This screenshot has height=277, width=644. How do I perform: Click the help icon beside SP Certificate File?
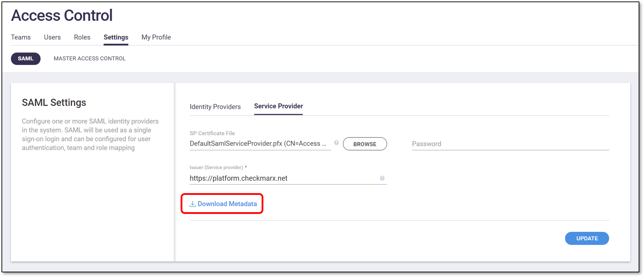(336, 143)
